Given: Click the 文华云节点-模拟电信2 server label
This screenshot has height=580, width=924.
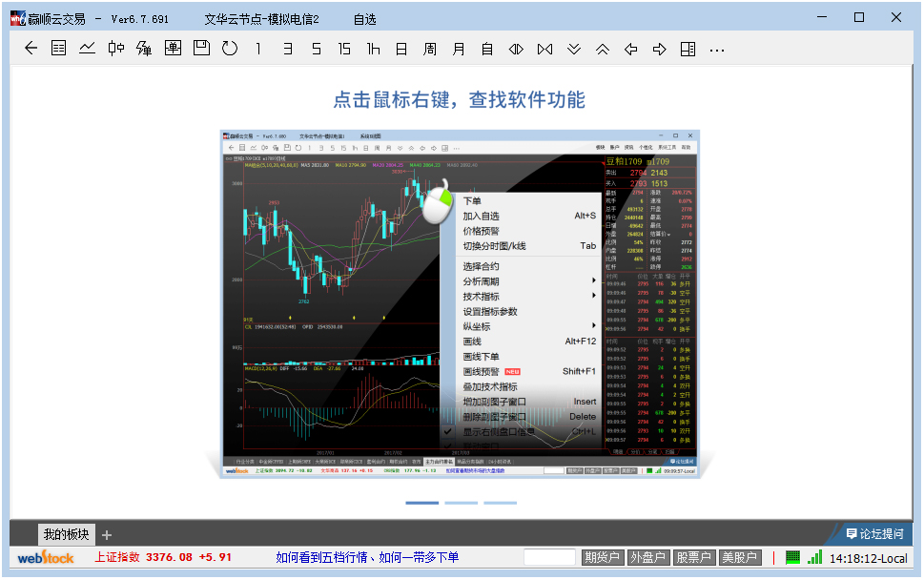Looking at the screenshot, I should (261, 19).
